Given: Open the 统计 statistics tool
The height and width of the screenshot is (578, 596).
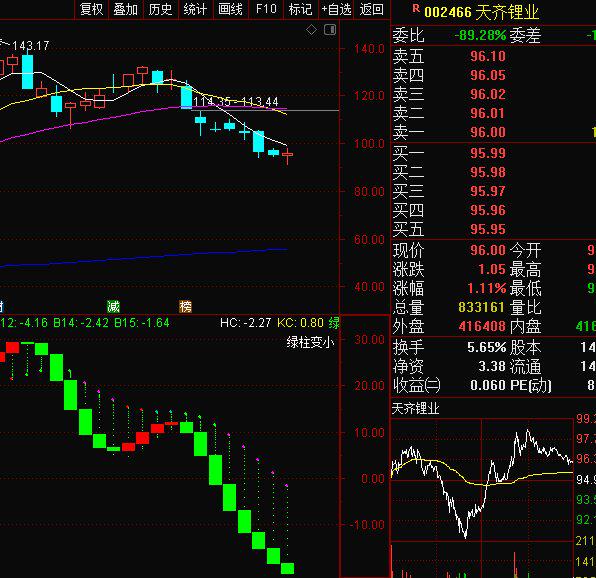Looking at the screenshot, I should 195,9.
